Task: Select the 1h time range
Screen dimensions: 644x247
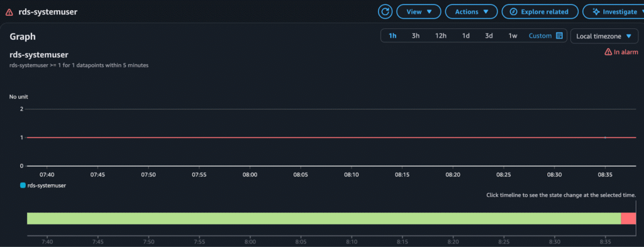Action: [x=392, y=36]
